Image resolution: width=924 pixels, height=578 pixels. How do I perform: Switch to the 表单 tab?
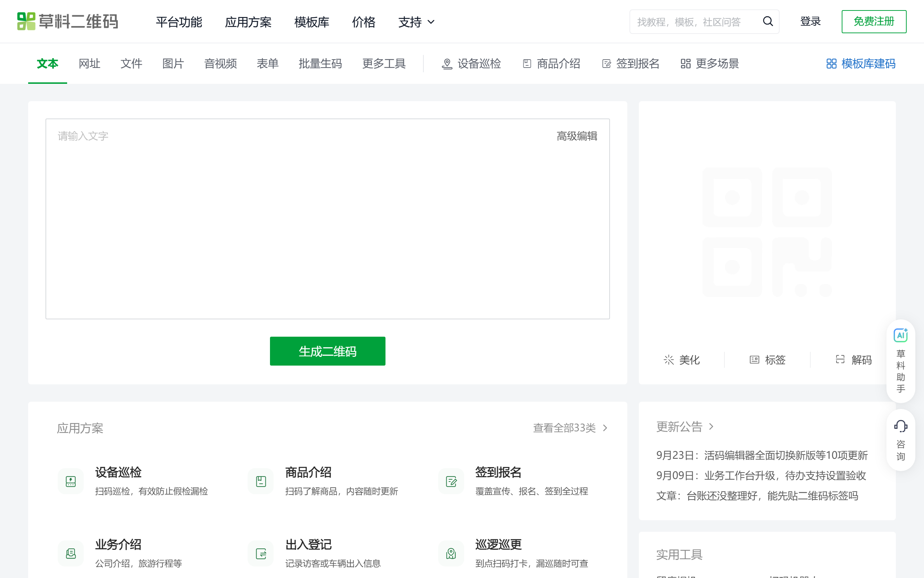(268, 64)
